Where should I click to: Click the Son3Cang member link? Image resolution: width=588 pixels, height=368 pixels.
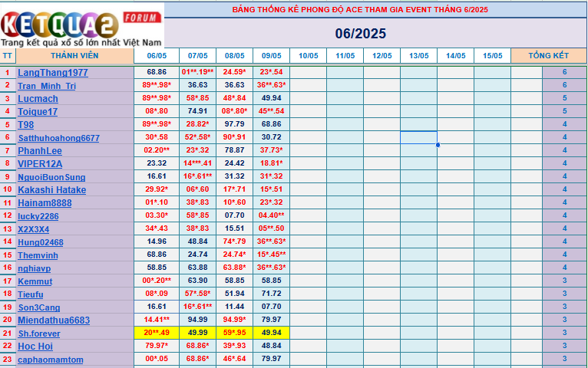click(x=39, y=307)
